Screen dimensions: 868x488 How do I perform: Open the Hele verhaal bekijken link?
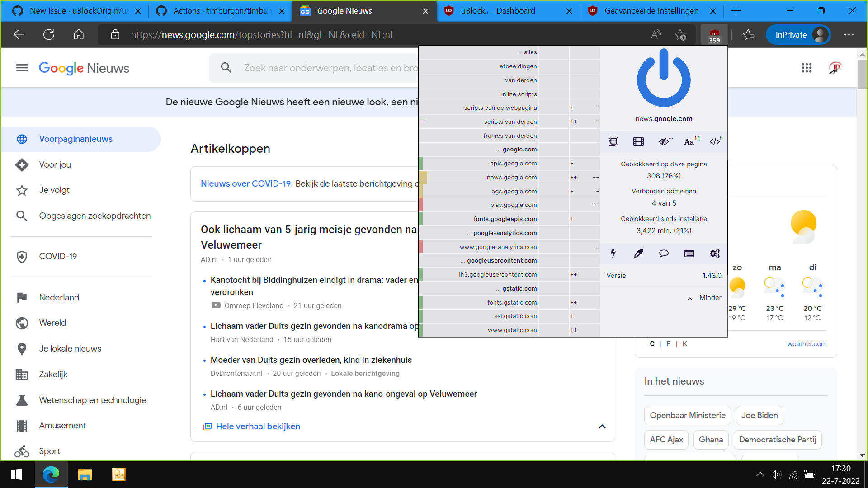258,426
